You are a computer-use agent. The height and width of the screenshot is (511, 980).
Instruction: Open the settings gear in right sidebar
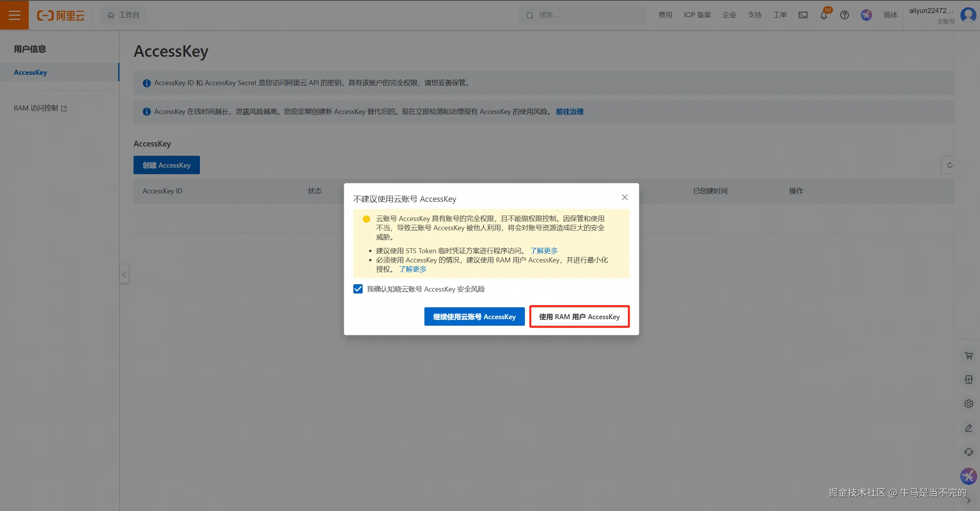[968, 404]
